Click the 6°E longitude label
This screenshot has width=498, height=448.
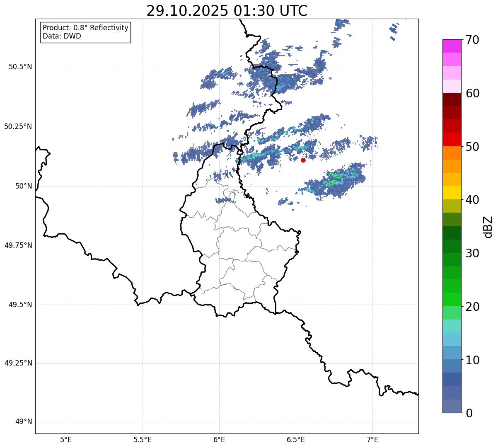(219, 439)
